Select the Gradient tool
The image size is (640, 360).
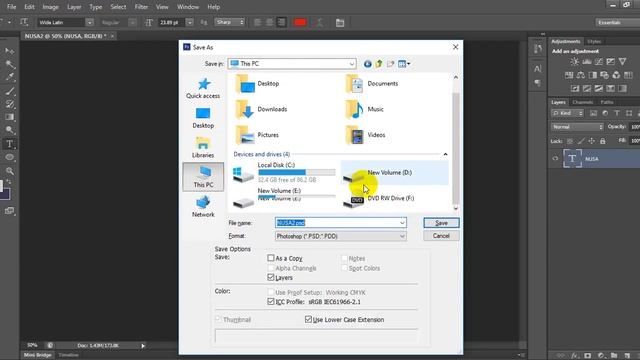[9, 117]
